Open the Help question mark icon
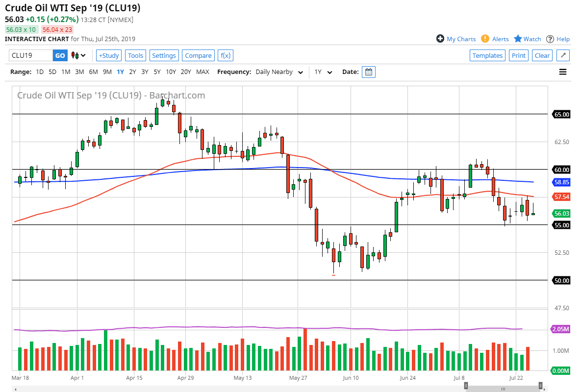 (550, 39)
